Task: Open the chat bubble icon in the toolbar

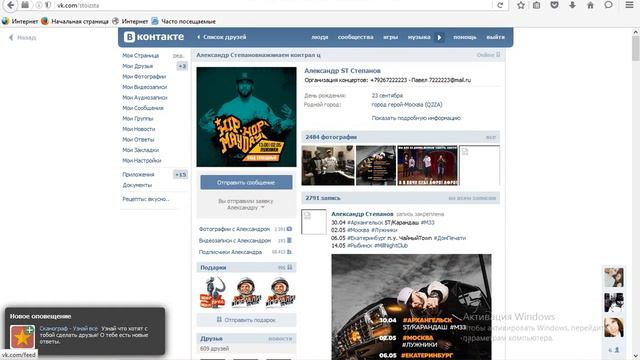Action: click(608, 5)
